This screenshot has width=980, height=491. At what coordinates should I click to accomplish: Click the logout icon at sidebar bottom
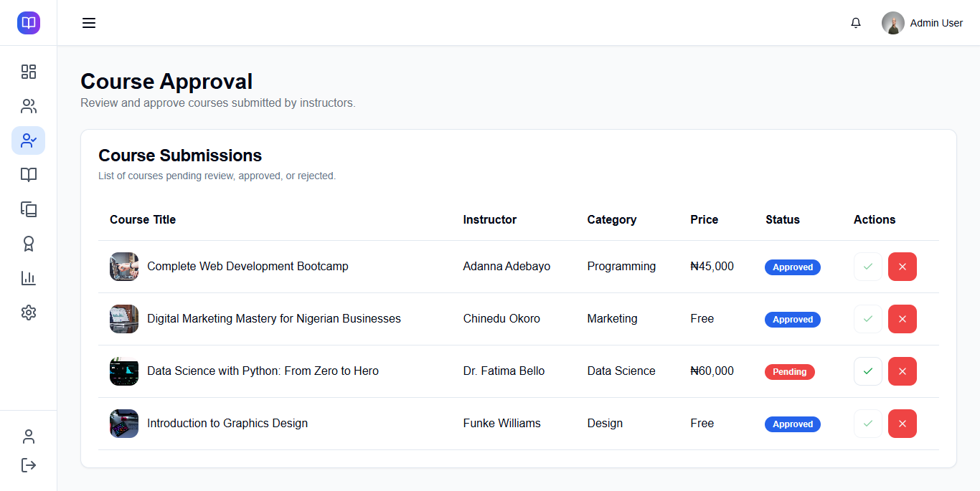click(29, 465)
